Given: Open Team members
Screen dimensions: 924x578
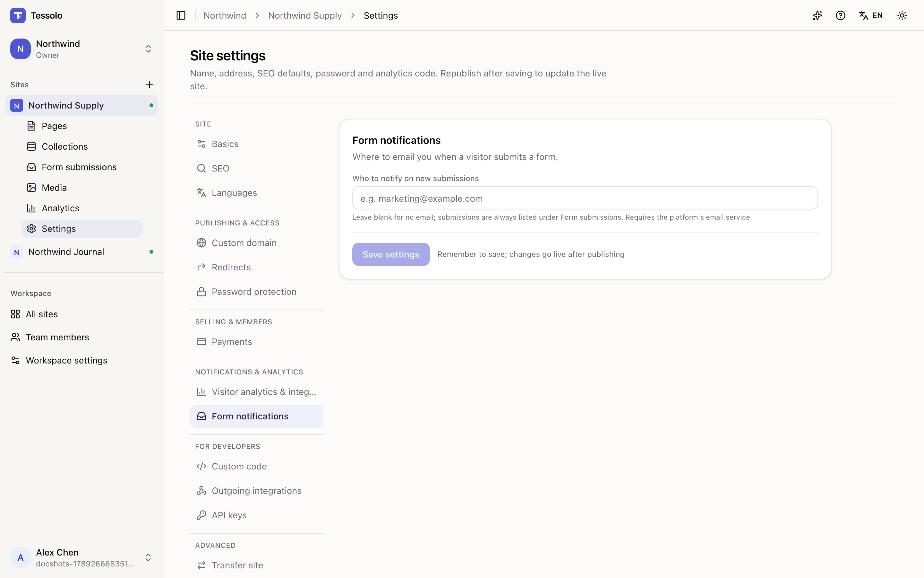Looking at the screenshot, I should (82, 337).
